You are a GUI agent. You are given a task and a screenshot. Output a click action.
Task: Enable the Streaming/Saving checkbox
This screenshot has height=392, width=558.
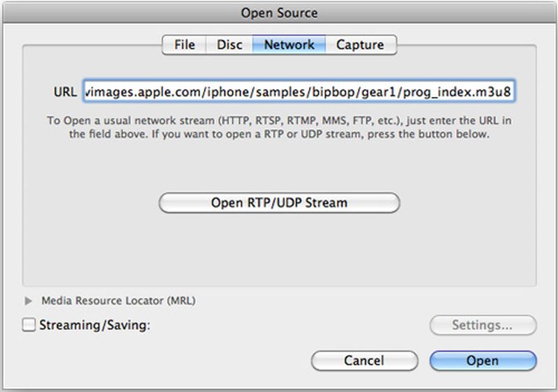(29, 324)
